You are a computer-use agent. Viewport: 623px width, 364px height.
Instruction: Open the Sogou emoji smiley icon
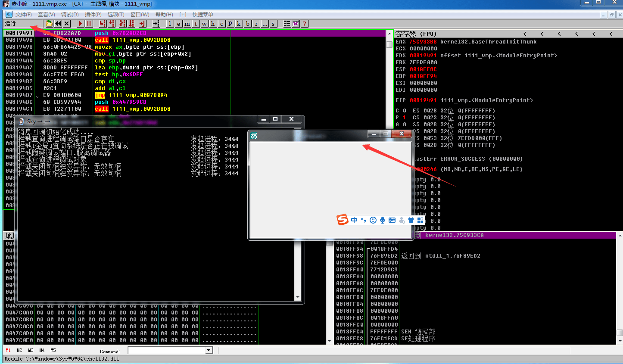pos(373,220)
